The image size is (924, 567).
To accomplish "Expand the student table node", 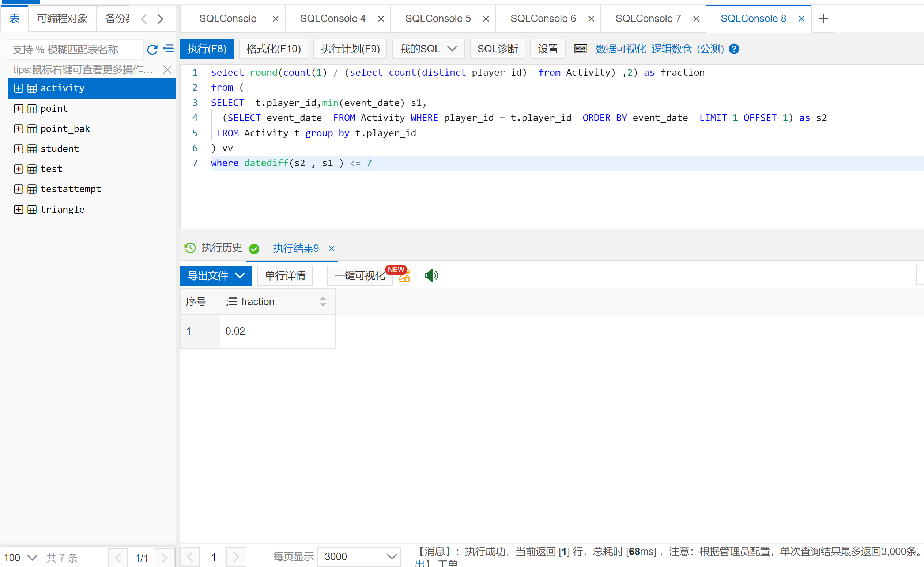I will pos(18,149).
